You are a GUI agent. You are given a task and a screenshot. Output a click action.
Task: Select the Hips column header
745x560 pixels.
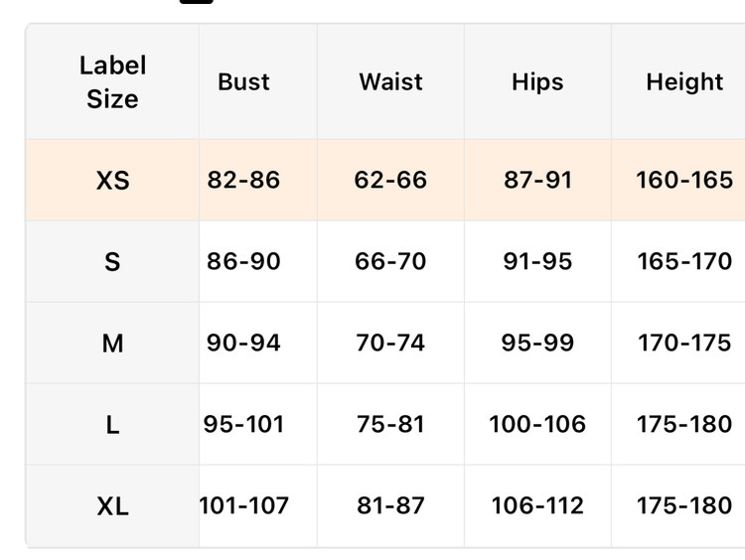537,81
